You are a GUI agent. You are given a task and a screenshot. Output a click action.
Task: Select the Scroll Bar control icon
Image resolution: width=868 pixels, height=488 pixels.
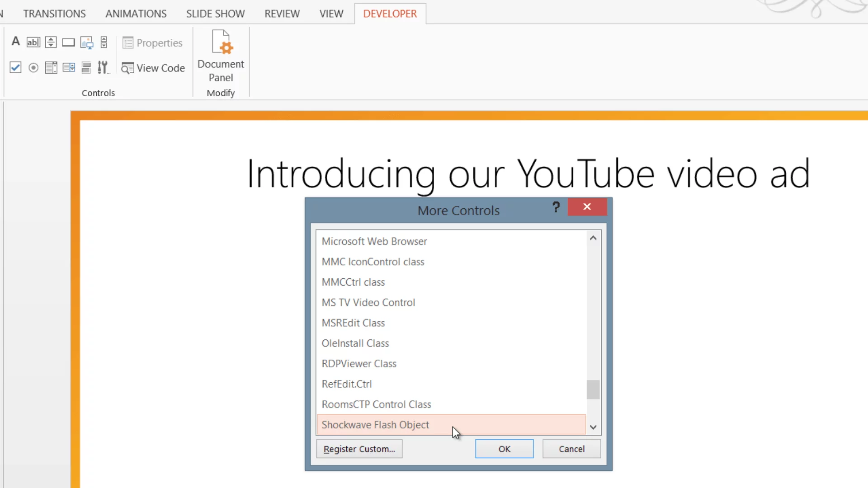[x=104, y=42]
